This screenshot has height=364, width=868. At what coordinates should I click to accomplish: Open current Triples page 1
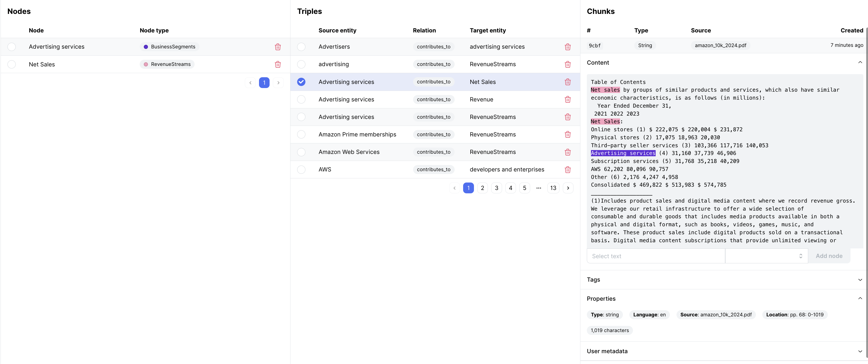tap(468, 188)
